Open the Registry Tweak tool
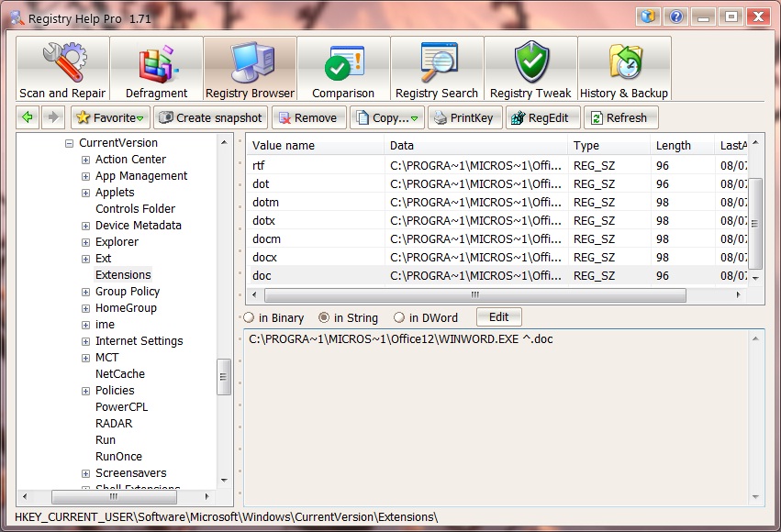This screenshot has width=781, height=532. (530, 70)
